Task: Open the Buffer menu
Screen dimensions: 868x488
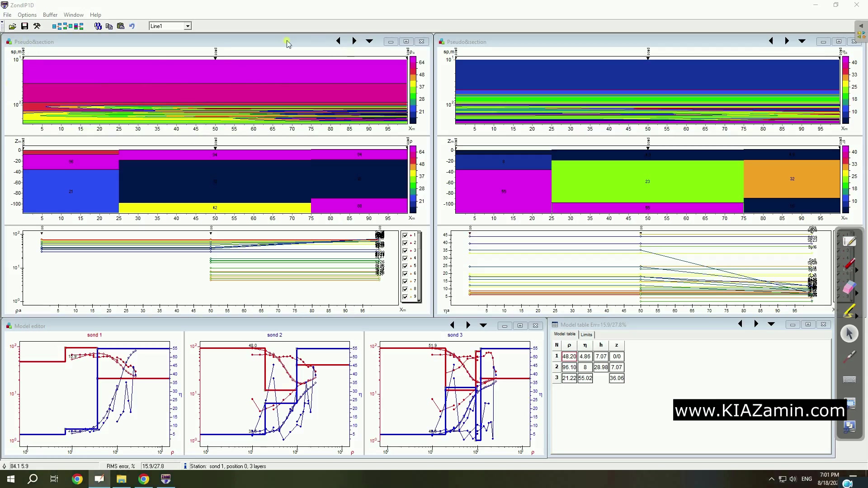Action: coord(50,15)
